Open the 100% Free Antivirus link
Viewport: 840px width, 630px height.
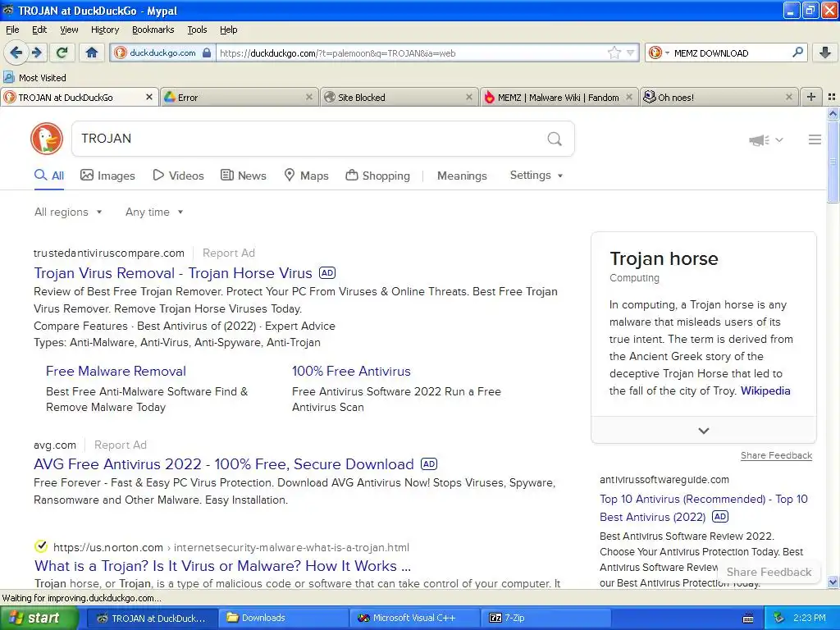(x=351, y=371)
